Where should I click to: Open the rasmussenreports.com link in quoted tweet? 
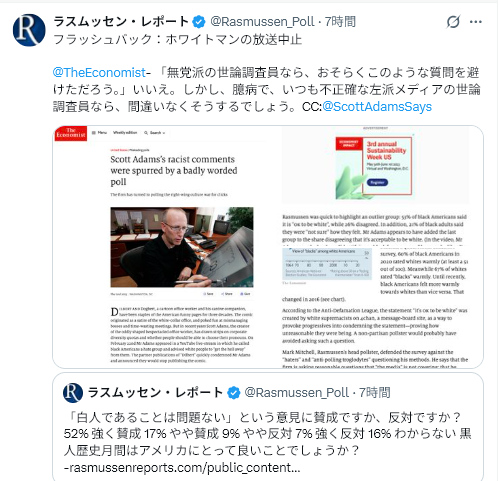(182, 468)
